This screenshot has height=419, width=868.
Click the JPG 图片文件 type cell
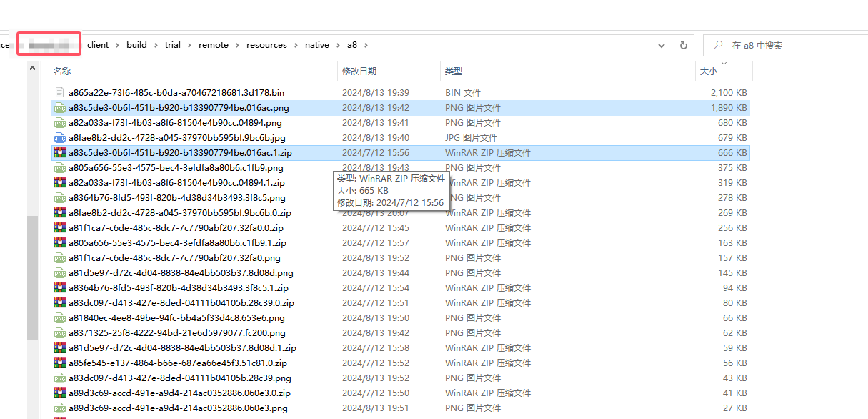point(471,137)
